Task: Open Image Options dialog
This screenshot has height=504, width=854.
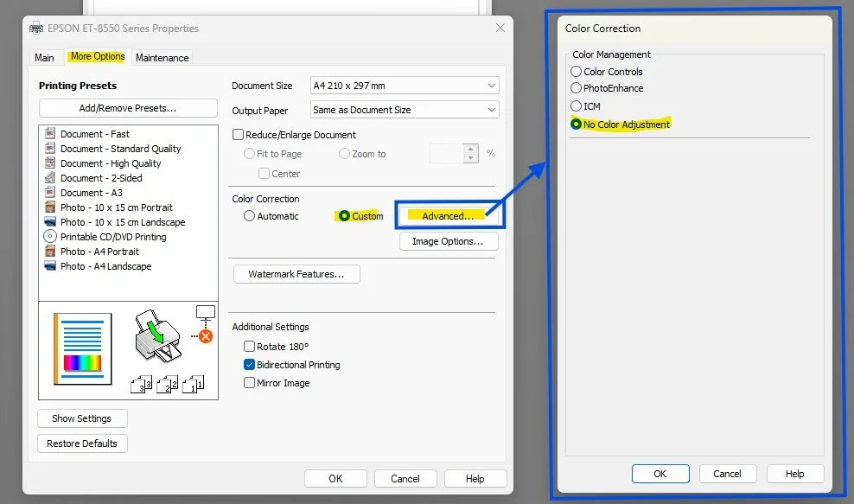Action: point(449,241)
